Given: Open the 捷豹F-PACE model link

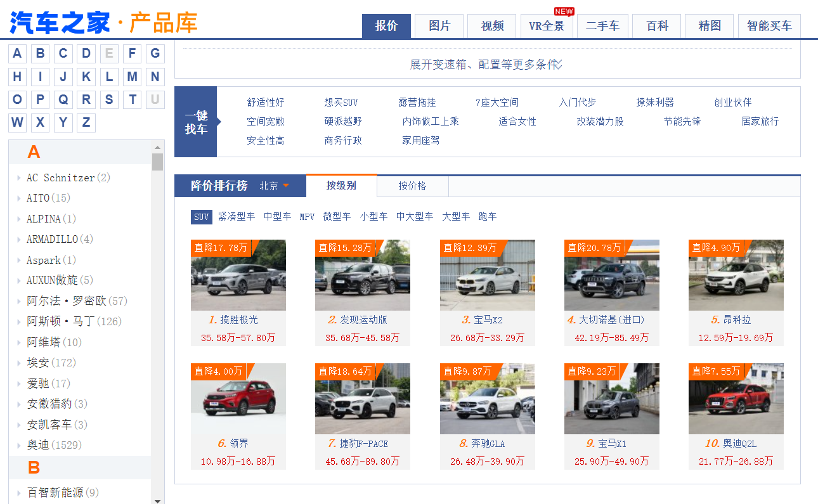Looking at the screenshot, I should pos(362,443).
